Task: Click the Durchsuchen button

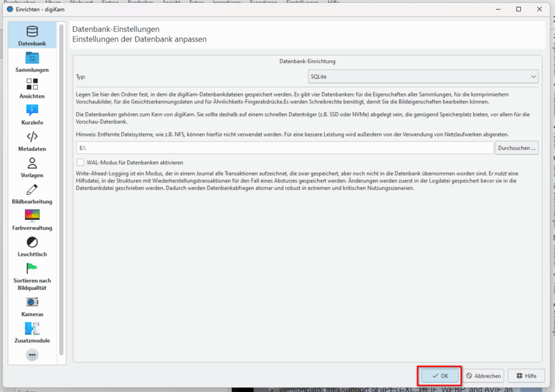Action: click(516, 148)
